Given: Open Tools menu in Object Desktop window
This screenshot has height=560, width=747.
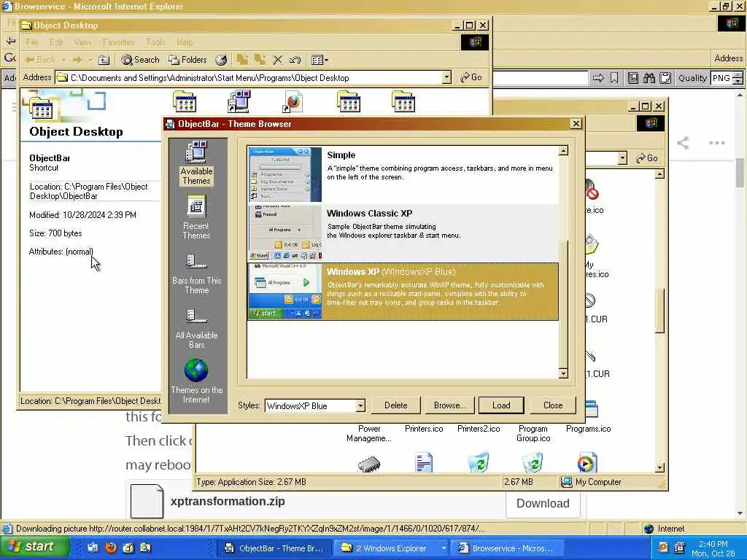Looking at the screenshot, I should (155, 42).
